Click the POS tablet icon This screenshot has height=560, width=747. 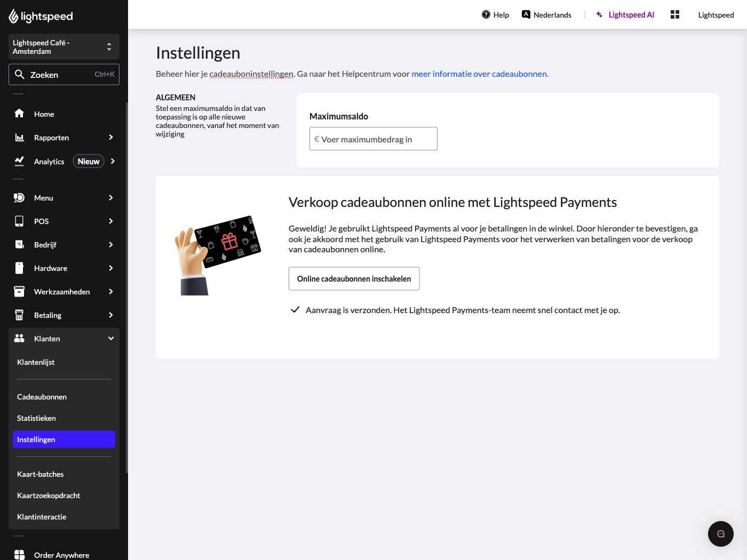click(19, 221)
